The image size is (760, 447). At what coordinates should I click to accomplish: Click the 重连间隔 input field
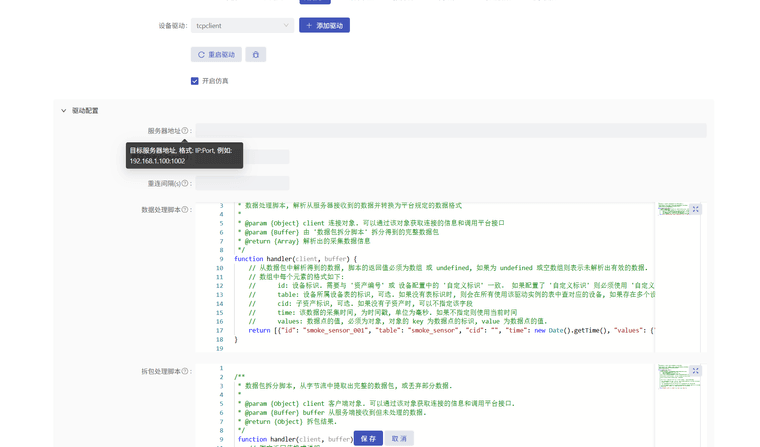point(242,184)
